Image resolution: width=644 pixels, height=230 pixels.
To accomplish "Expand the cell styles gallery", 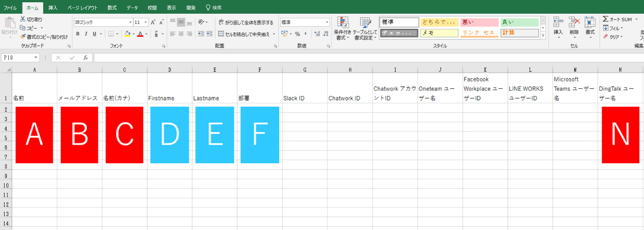I will coord(543,35).
